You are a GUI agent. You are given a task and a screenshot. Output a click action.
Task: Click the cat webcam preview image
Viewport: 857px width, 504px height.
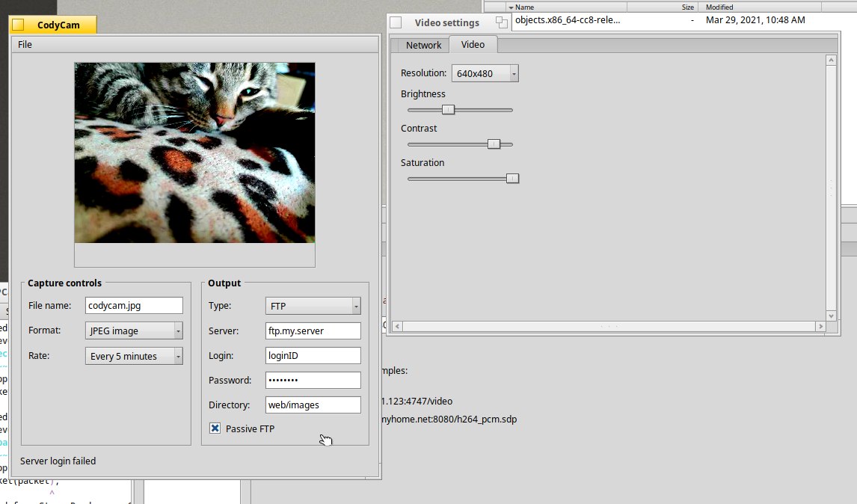tap(194, 153)
